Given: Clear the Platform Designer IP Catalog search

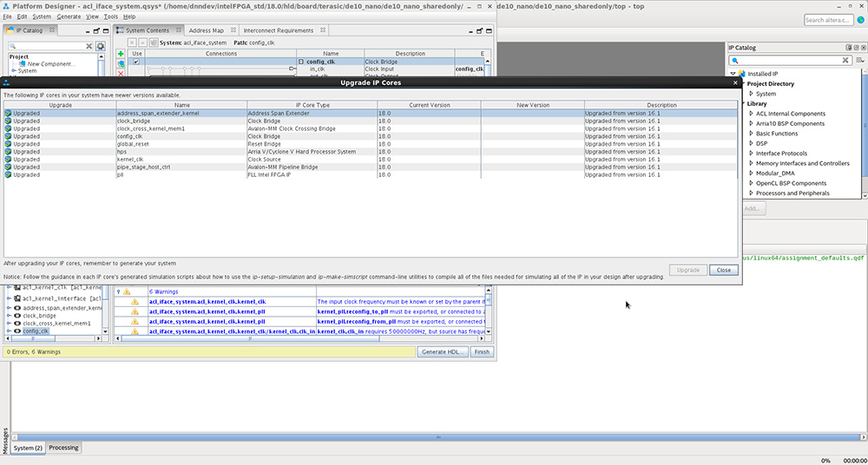Looking at the screenshot, I should pyautogui.click(x=89, y=47).
